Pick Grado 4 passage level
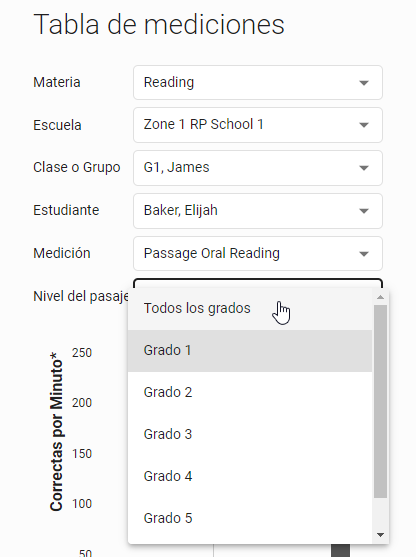Screen dimensions: 416x557 (x=250, y=476)
